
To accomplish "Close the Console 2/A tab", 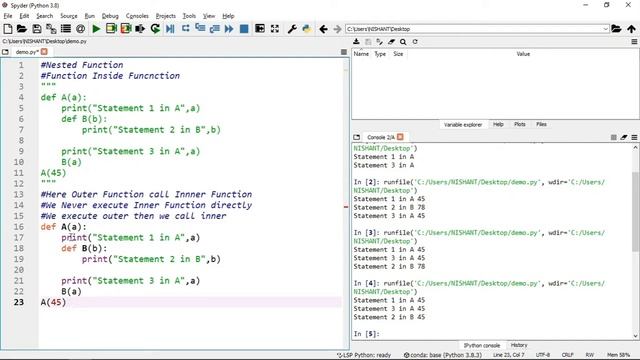I will [x=400, y=137].
